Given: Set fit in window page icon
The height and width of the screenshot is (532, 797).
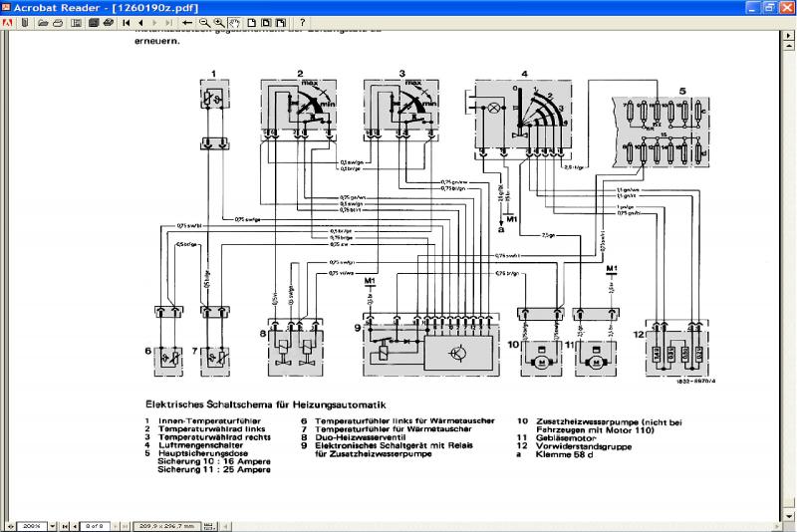Looking at the screenshot, I should point(266,23).
